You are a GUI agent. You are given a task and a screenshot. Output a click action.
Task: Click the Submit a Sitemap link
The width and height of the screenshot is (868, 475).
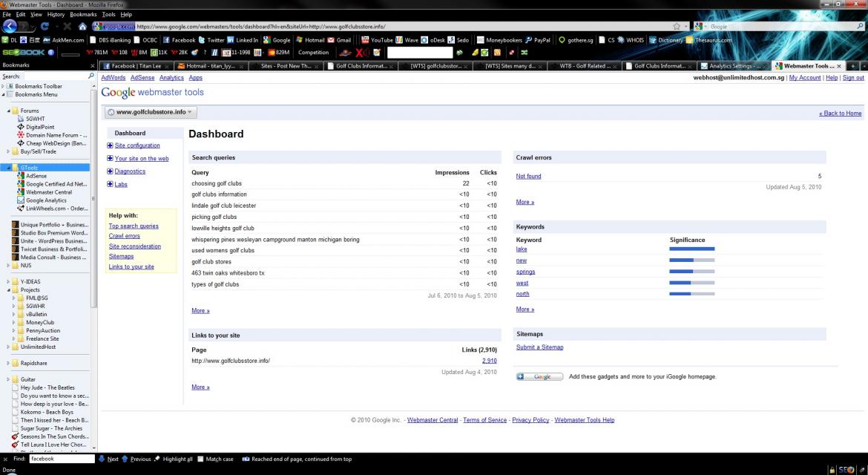[x=539, y=347]
